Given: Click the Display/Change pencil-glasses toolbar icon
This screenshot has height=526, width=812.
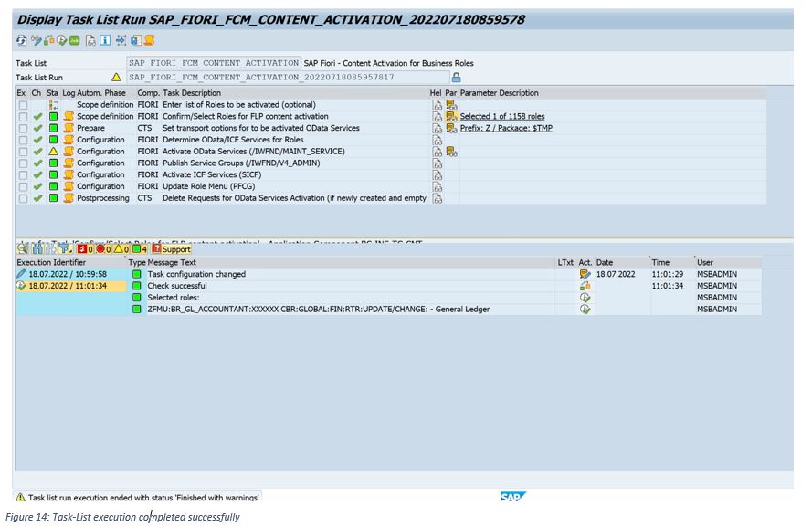Looking at the screenshot, I should (x=36, y=40).
